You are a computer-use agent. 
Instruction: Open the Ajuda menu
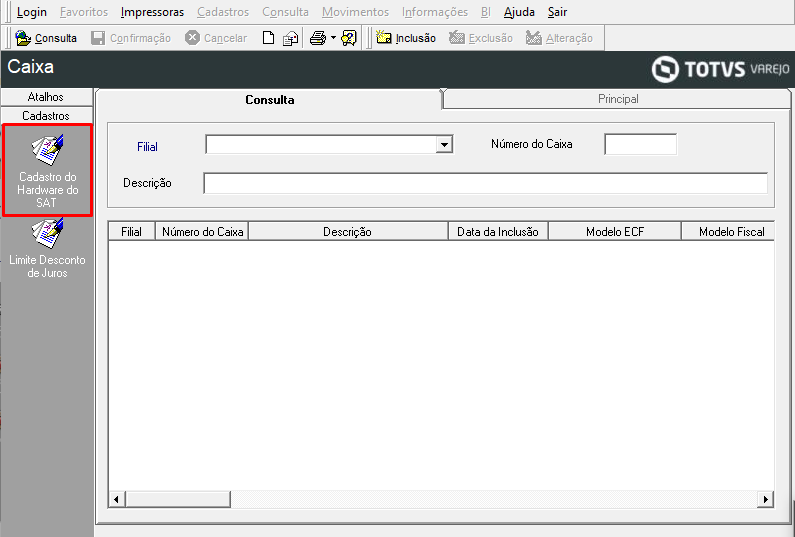(x=519, y=12)
